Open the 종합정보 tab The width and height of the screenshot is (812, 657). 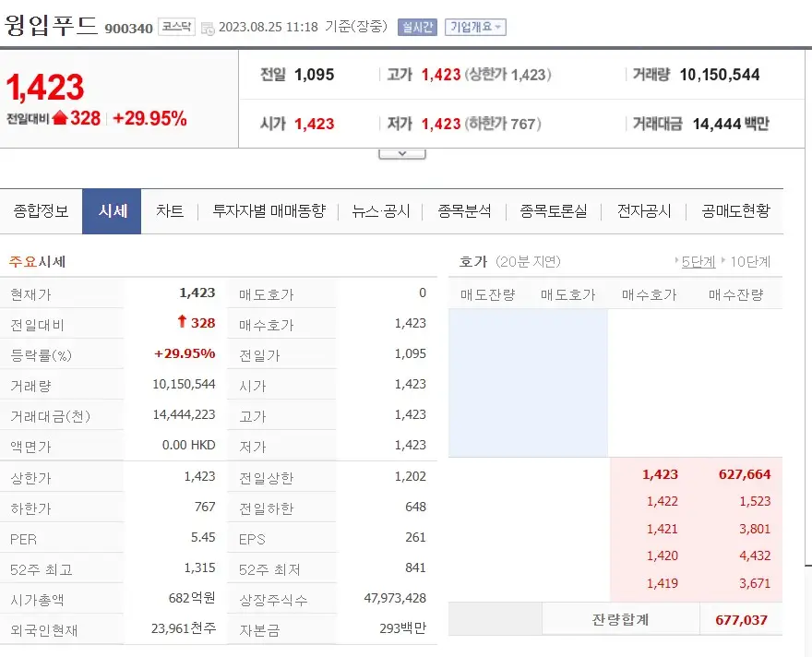[x=43, y=210]
